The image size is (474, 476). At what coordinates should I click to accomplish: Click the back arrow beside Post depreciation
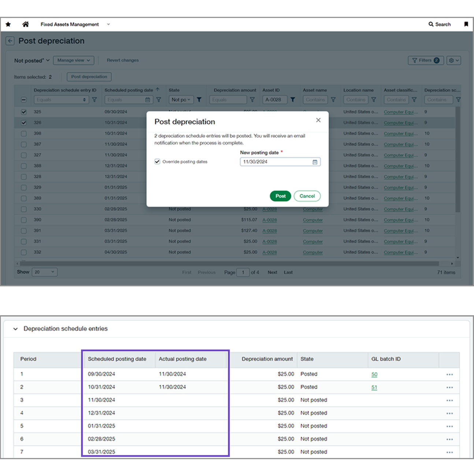click(10, 41)
